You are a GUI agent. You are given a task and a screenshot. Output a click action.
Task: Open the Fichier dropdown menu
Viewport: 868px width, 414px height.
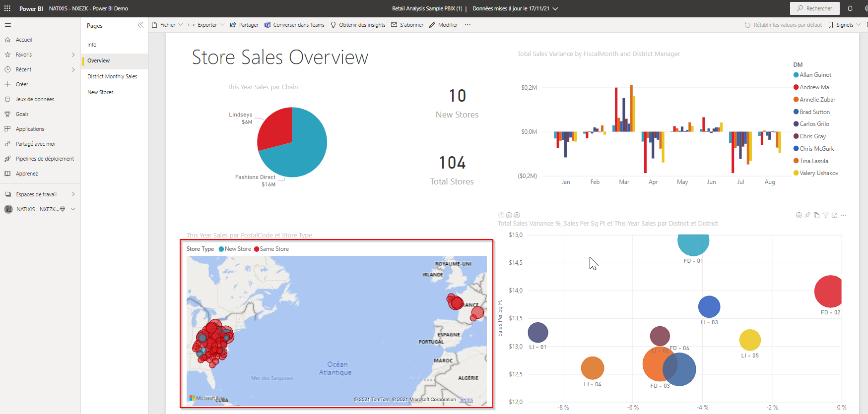tap(167, 25)
